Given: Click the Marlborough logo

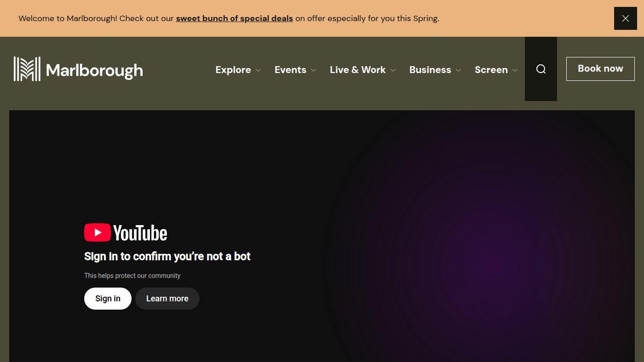Looking at the screenshot, I should tap(78, 69).
